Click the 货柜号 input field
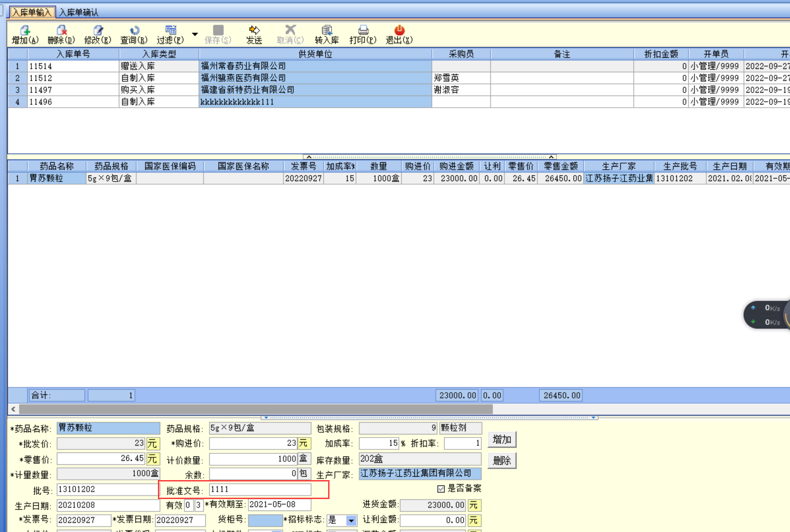 coord(265,520)
